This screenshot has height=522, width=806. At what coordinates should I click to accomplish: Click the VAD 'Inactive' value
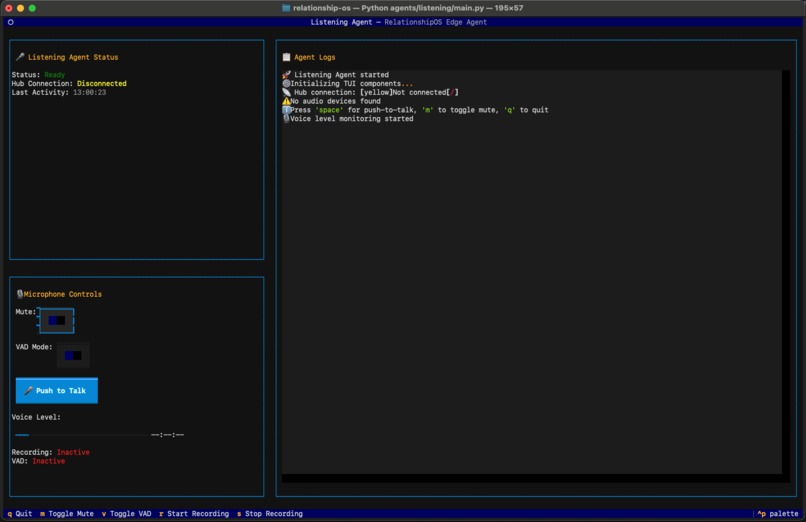tap(48, 461)
